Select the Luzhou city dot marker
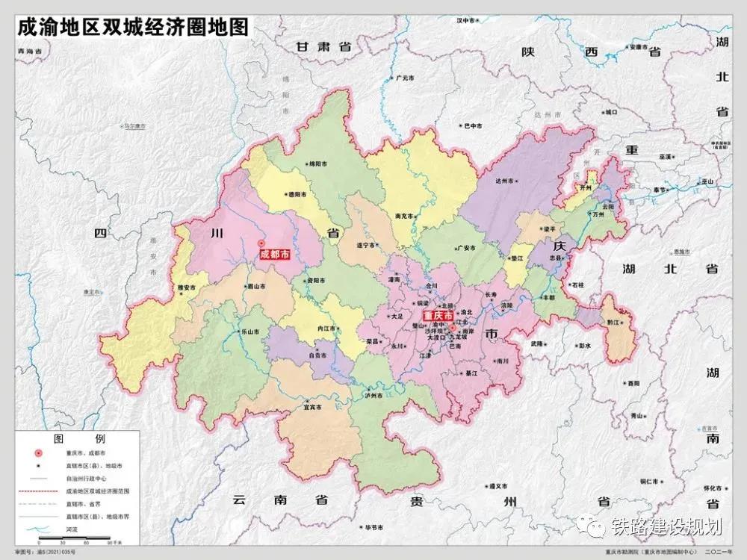 370,390
